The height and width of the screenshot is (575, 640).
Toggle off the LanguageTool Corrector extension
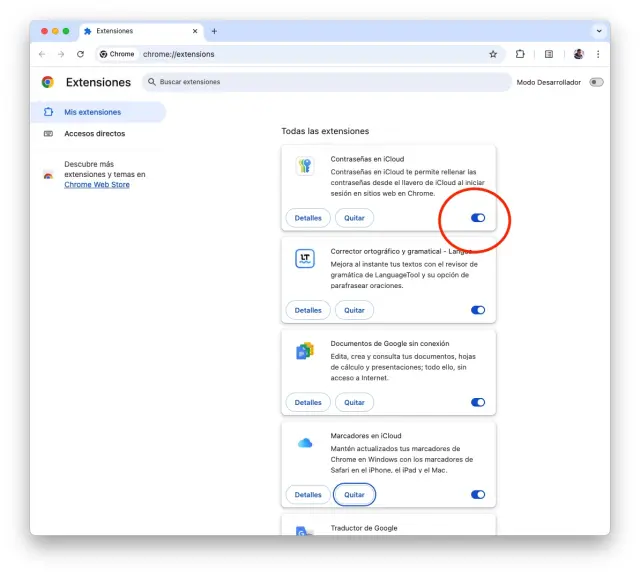coord(478,310)
